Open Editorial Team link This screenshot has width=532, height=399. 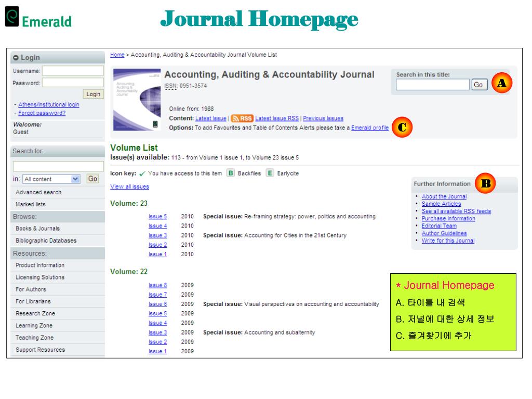439,226
